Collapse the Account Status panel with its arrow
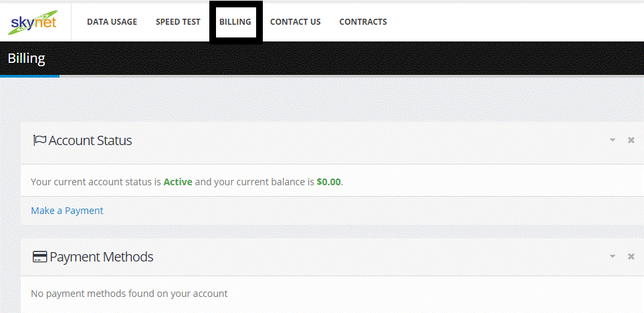Screen dimensions: 644x313 613,140
